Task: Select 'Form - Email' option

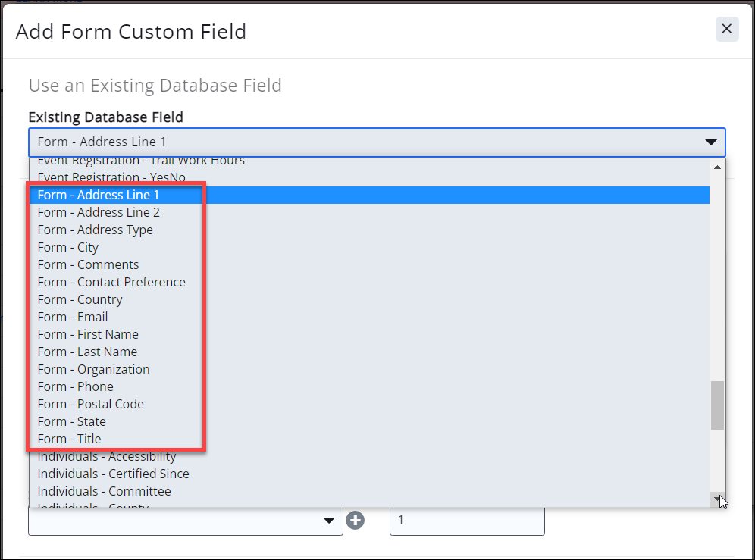Action: [x=73, y=317]
